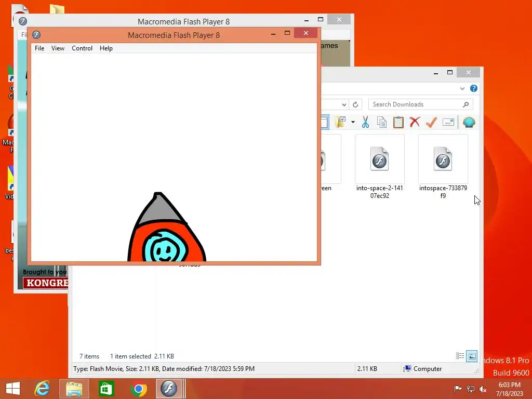
Task: Open Action Center flag in system tray
Action: tap(457, 389)
